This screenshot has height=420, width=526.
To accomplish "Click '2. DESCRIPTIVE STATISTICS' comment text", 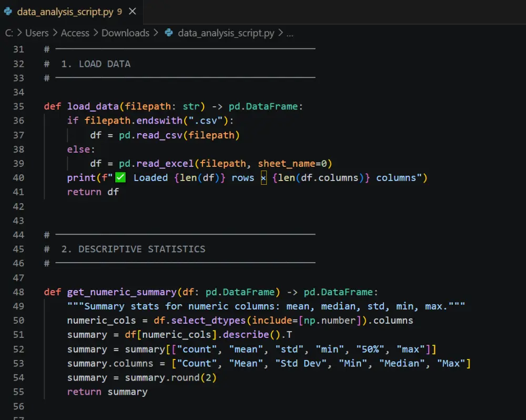I will pos(133,249).
